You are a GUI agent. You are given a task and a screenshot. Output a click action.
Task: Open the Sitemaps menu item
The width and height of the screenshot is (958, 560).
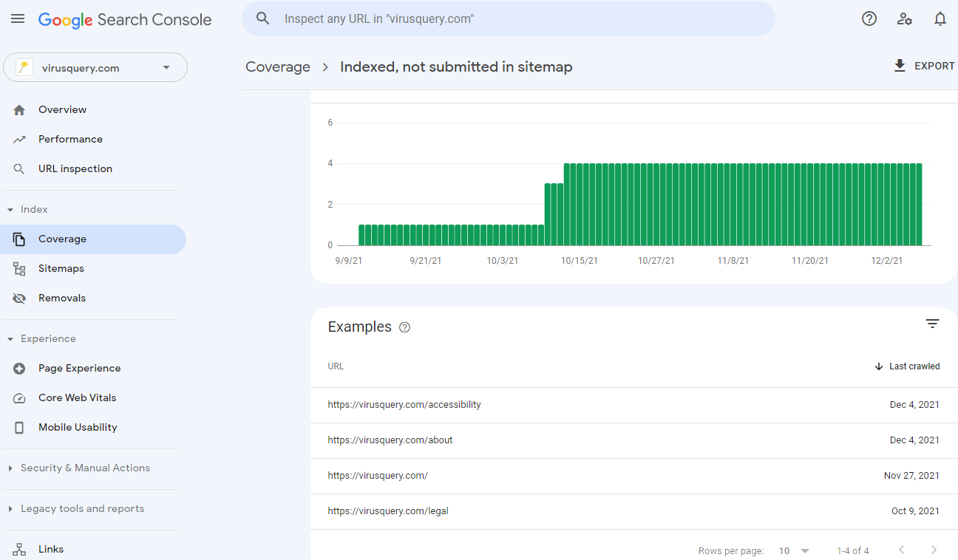click(x=93, y=269)
